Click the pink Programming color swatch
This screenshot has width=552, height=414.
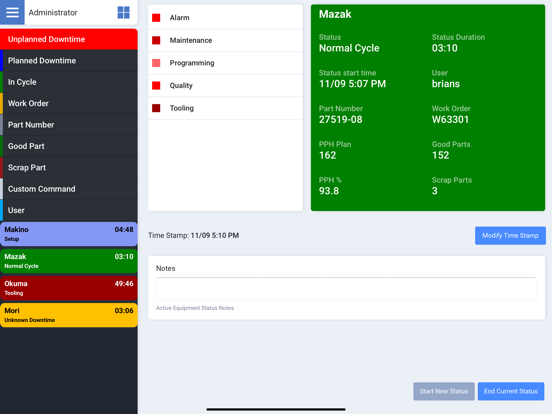[156, 63]
